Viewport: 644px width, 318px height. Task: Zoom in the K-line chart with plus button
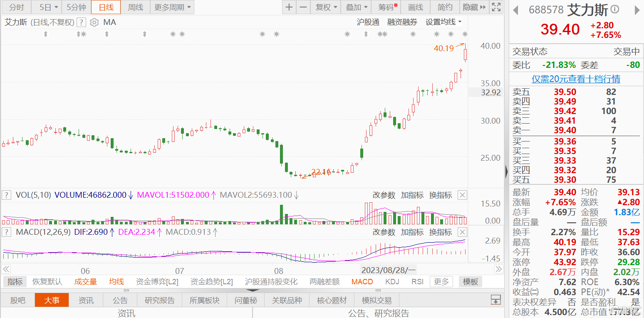tap(289, 7)
